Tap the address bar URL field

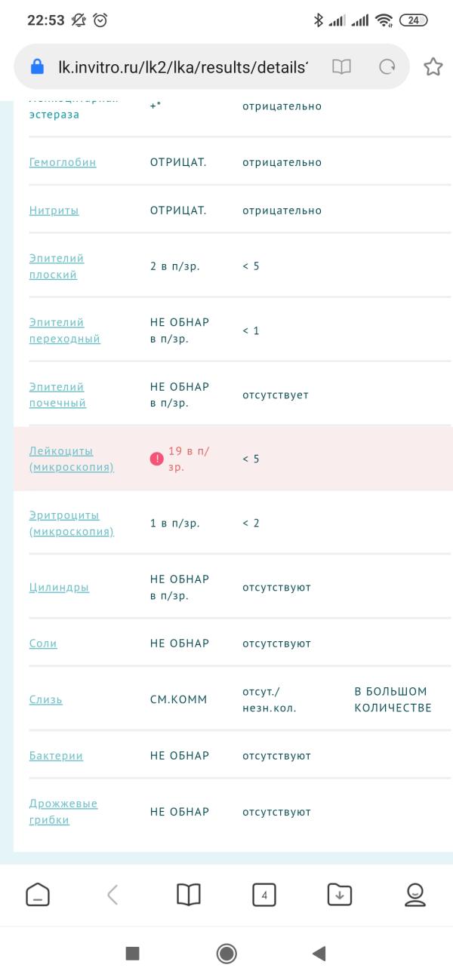(x=181, y=67)
